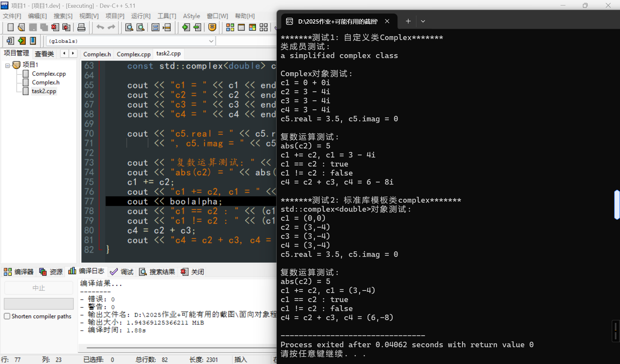Click the 关闭 button in bottom panel

tap(193, 272)
